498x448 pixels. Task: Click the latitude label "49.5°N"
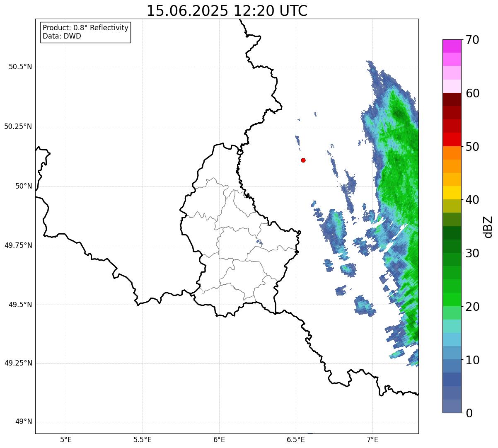20,305
